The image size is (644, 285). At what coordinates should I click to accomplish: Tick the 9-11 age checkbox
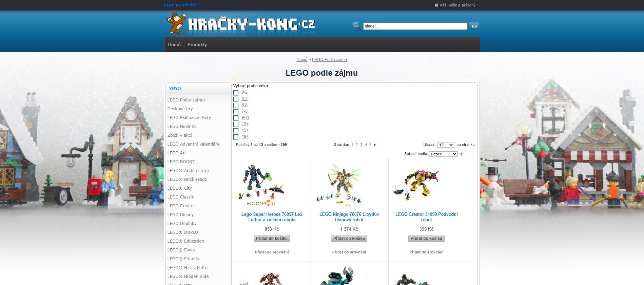click(x=236, y=118)
